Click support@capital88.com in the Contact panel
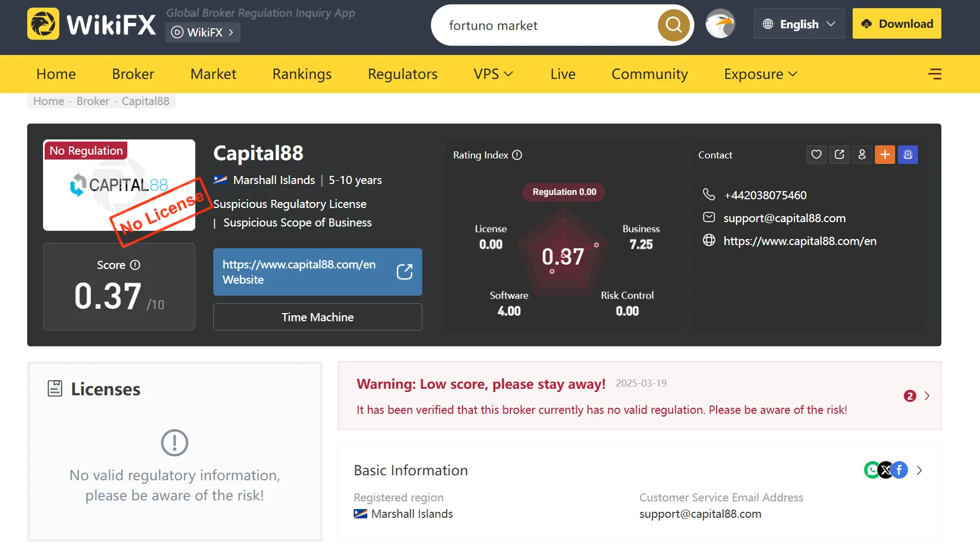 coord(785,218)
